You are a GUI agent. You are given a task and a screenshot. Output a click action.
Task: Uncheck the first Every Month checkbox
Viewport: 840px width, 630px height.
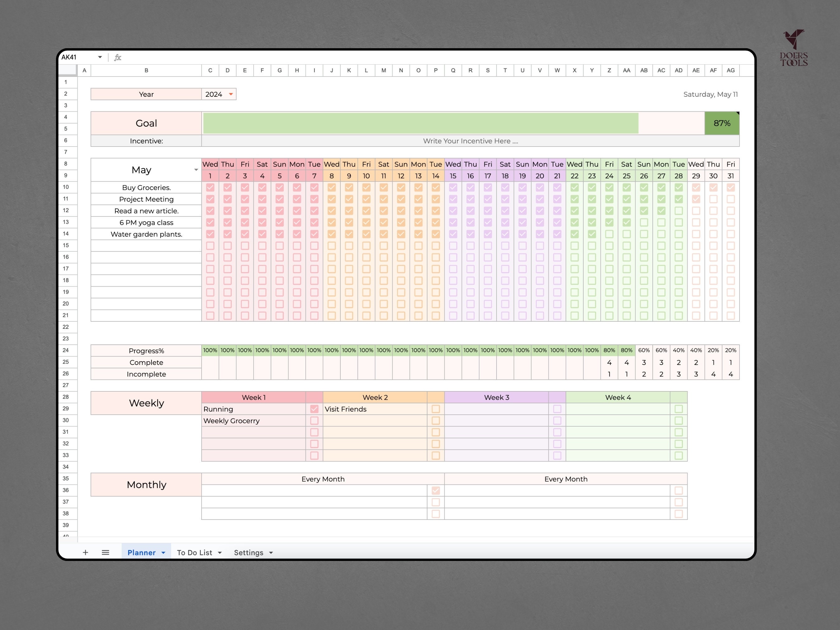pyautogui.click(x=436, y=490)
